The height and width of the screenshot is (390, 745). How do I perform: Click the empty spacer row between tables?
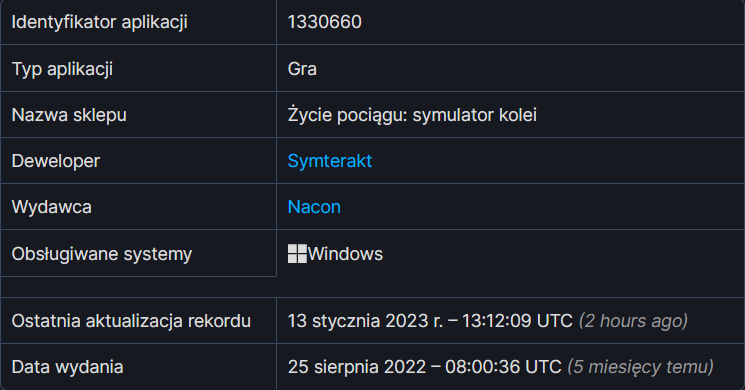[x=372, y=287]
